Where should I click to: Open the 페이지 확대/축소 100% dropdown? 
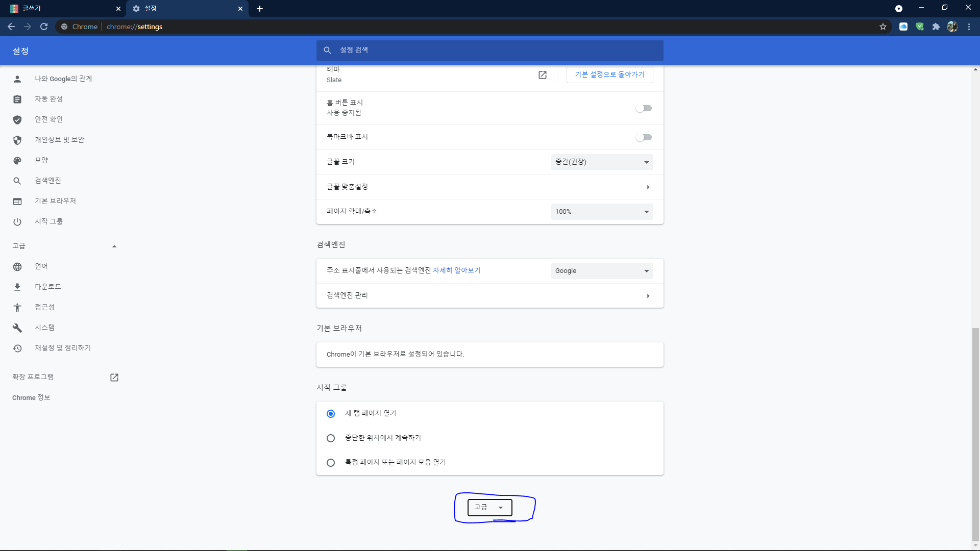click(x=602, y=212)
